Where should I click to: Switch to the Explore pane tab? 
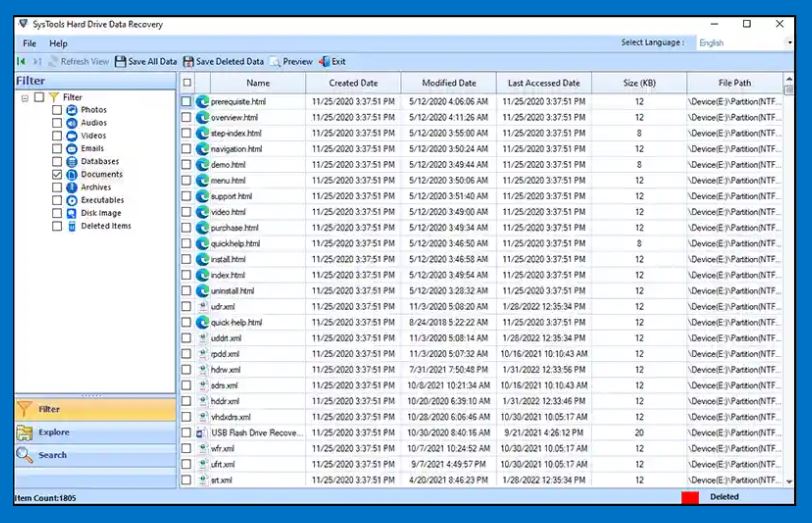[x=96, y=432]
